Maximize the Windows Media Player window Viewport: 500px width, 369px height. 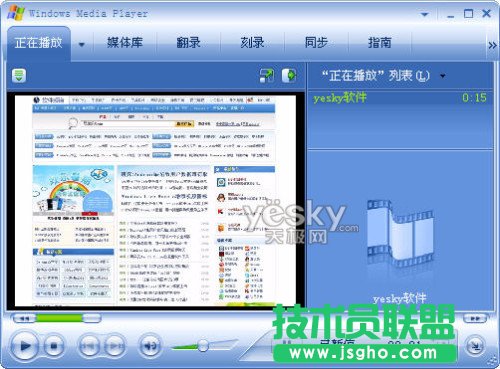coord(468,14)
